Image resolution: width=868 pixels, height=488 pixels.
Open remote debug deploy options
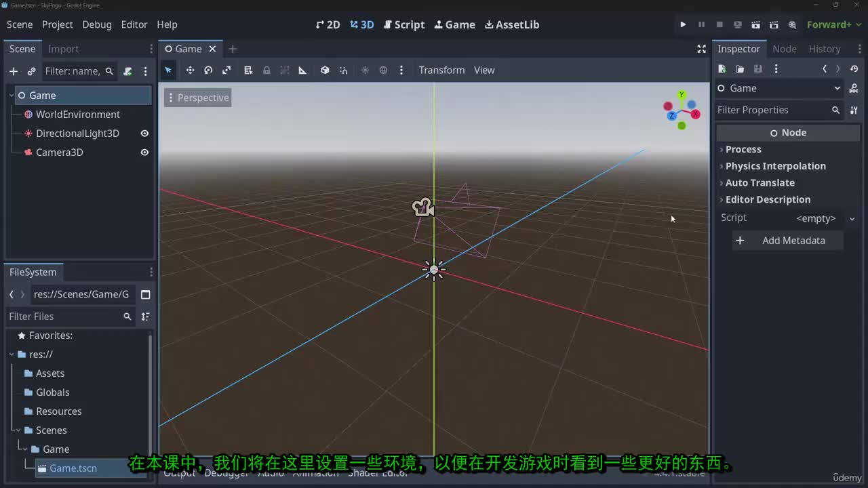[738, 24]
